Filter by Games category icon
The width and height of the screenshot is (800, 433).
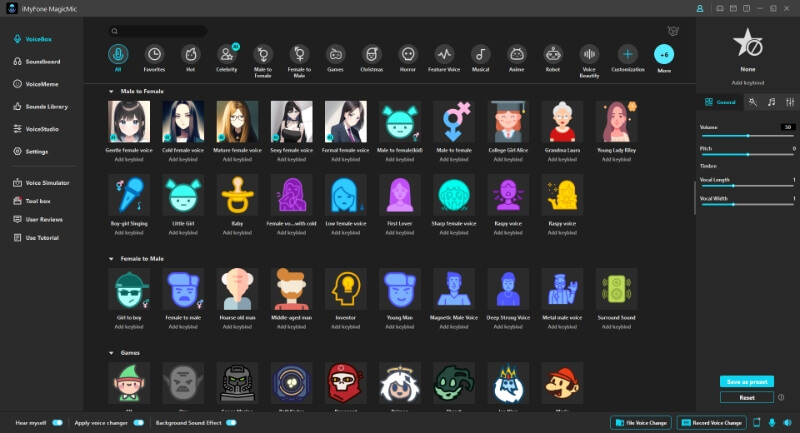pyautogui.click(x=335, y=54)
